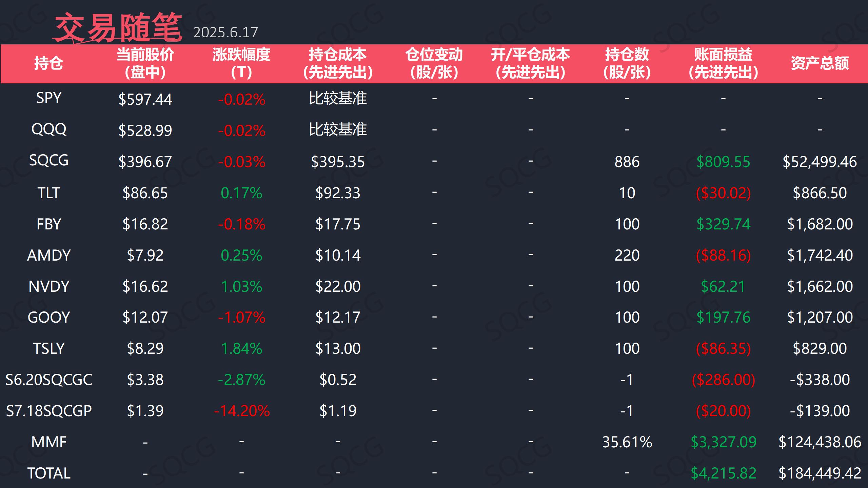Image resolution: width=868 pixels, height=488 pixels.
Task: Select the TLT change 0.17% cell
Action: click(241, 193)
